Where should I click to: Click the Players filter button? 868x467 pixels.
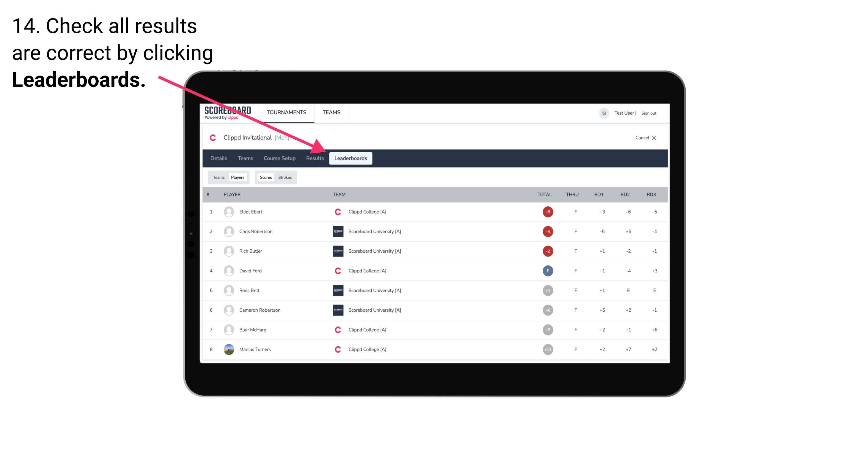[x=237, y=177]
